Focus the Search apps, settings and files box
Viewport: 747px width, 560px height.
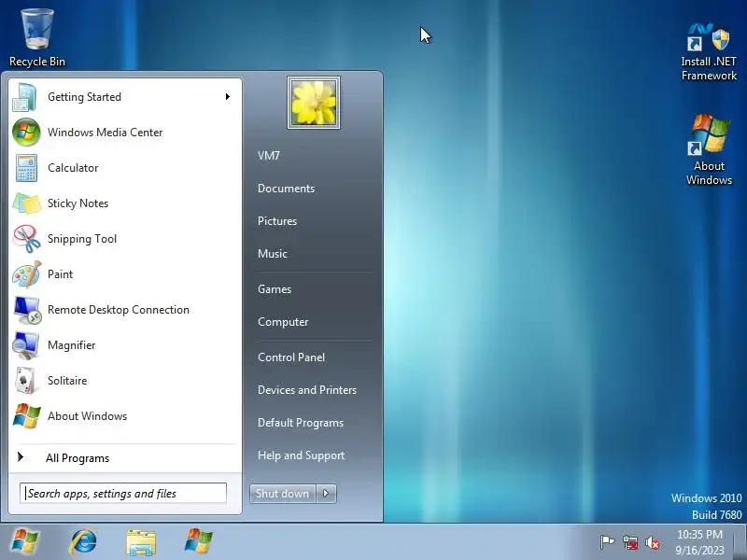point(123,493)
